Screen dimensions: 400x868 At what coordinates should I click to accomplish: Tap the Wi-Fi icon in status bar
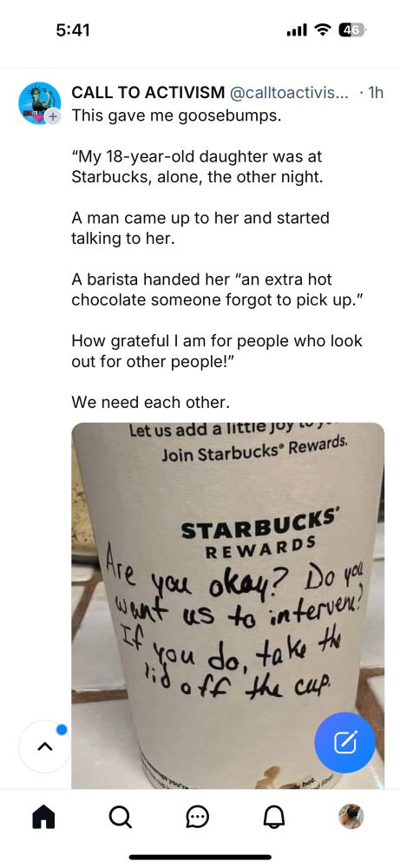[x=322, y=30]
